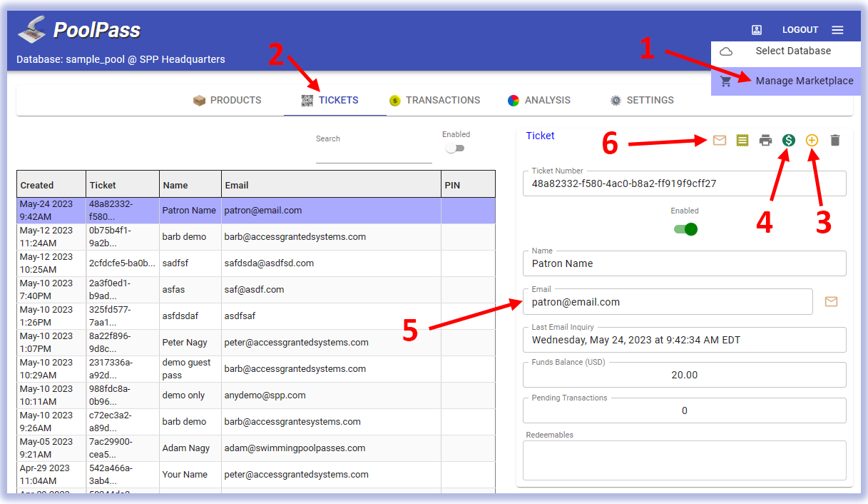Sort by the Email column header

point(331,185)
